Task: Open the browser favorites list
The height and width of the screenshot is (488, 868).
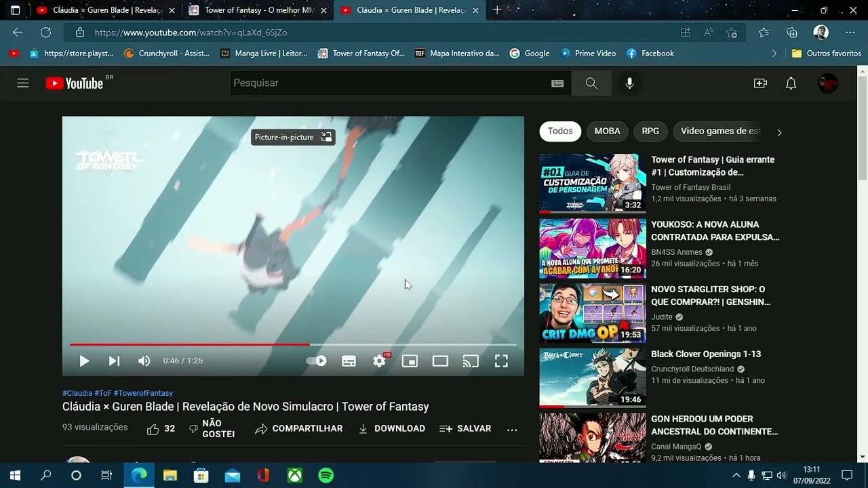Action: (764, 32)
